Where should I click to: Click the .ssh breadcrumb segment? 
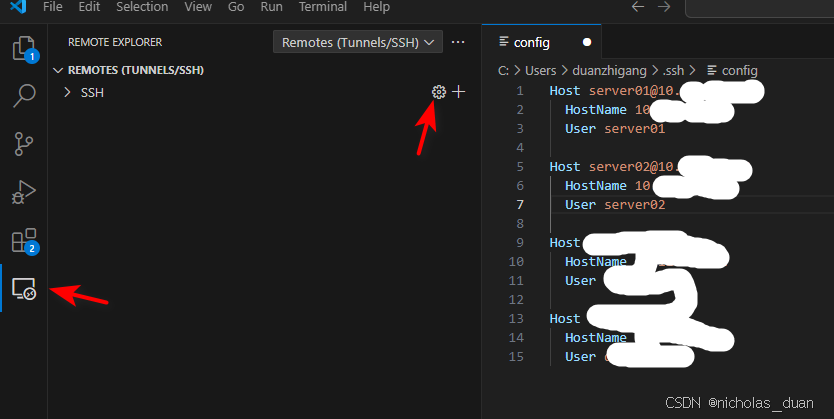pyautogui.click(x=673, y=71)
